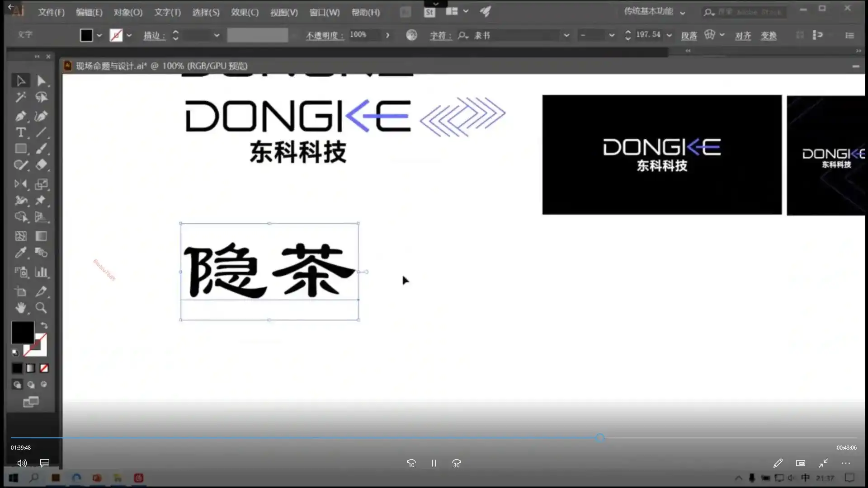Open the font family dropdown showing 隶书

(566, 35)
